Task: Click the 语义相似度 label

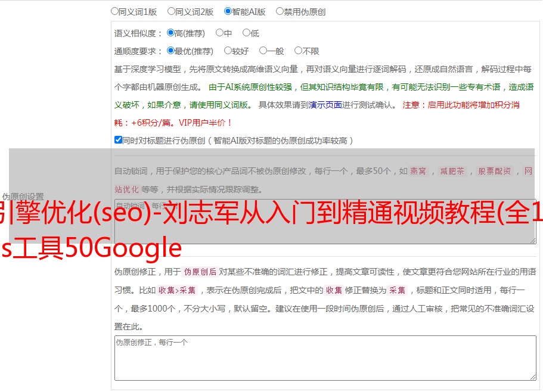Action: [x=138, y=33]
